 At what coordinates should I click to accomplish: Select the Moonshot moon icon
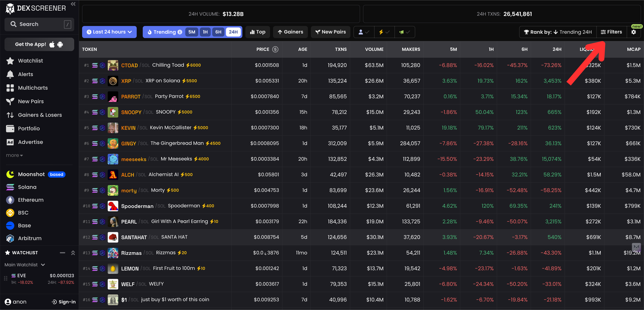coord(10,174)
